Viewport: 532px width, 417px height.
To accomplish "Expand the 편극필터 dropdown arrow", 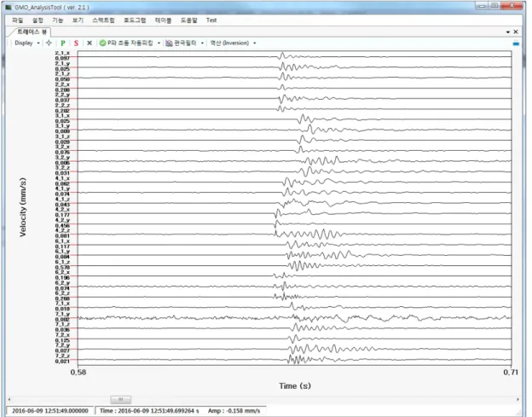I will coord(202,43).
